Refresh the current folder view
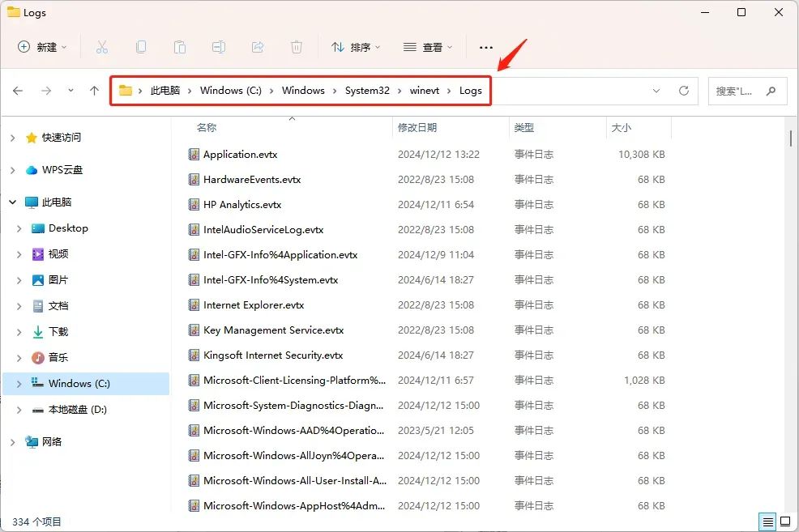The width and height of the screenshot is (799, 532). [684, 91]
